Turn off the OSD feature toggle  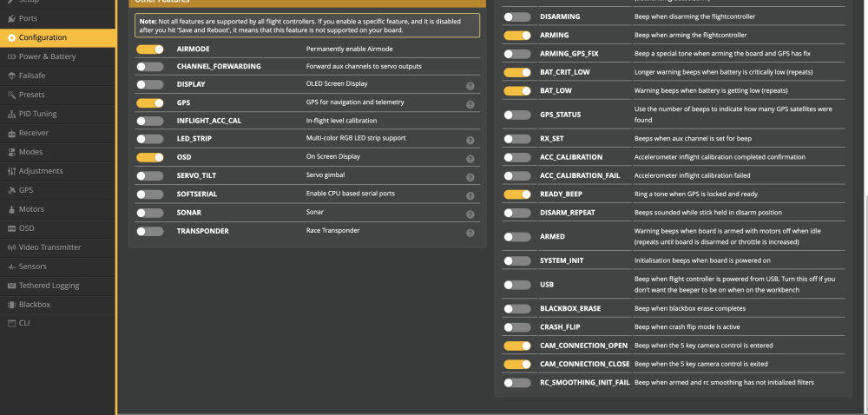150,157
